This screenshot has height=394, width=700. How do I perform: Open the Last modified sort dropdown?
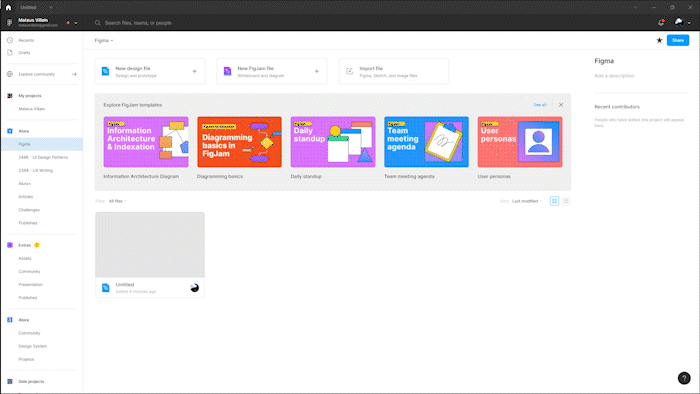(527, 201)
